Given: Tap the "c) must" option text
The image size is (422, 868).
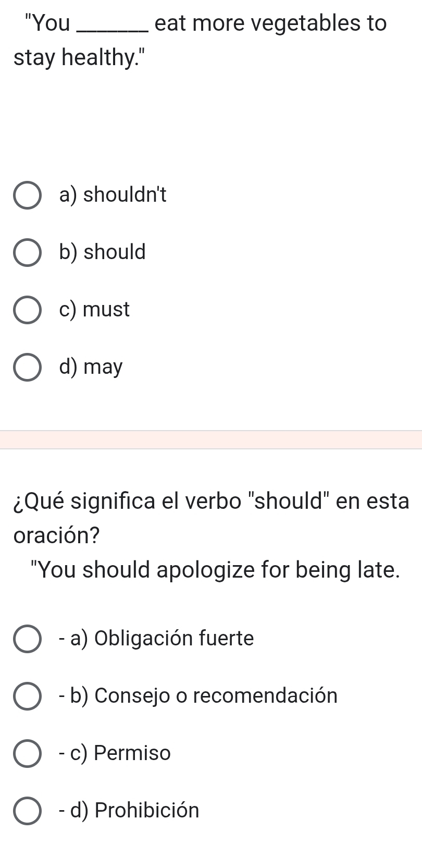Looking at the screenshot, I should pos(94,310).
